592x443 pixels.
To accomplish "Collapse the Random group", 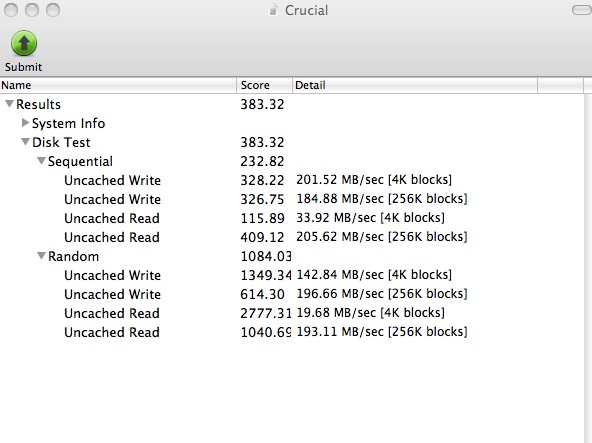I will point(41,256).
